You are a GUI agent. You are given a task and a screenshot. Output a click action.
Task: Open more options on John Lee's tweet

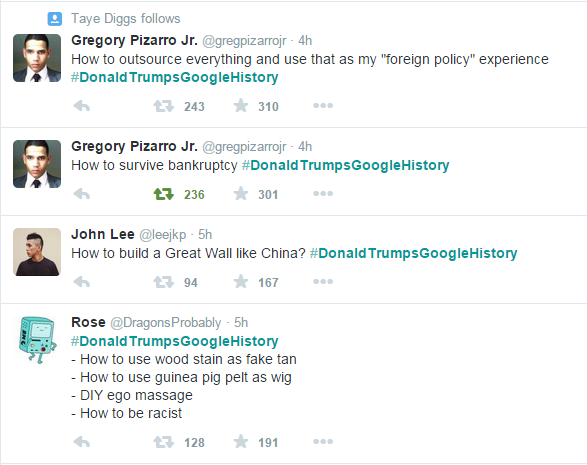coord(323,282)
